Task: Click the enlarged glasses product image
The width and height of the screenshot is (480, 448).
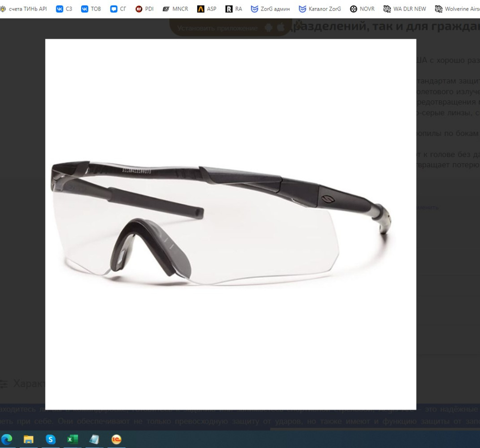Action: coord(230,224)
